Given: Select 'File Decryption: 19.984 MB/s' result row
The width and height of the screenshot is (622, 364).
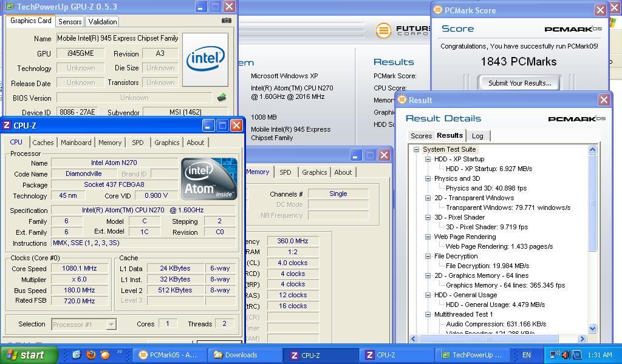Looking at the screenshot, I should (x=487, y=266).
